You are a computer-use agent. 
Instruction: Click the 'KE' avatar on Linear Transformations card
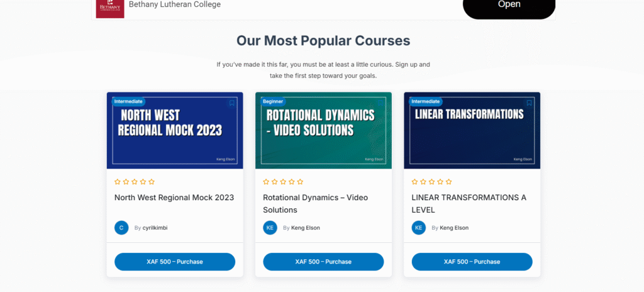point(418,228)
